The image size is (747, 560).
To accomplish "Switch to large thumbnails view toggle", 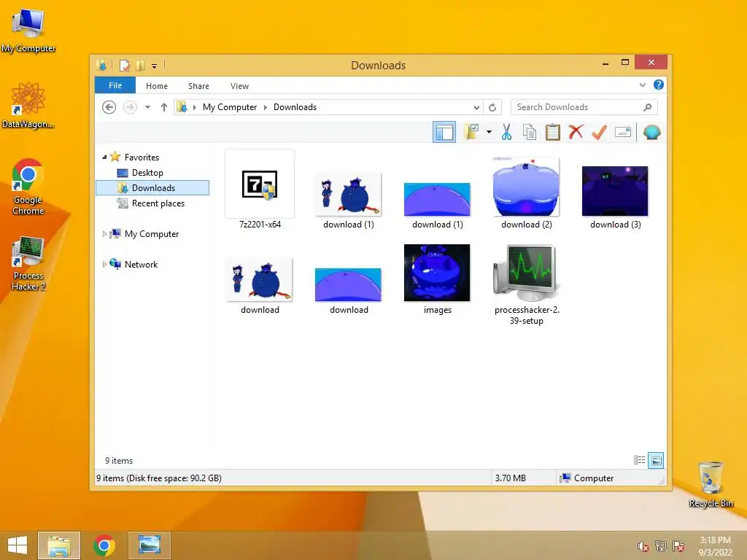I will pyautogui.click(x=656, y=460).
